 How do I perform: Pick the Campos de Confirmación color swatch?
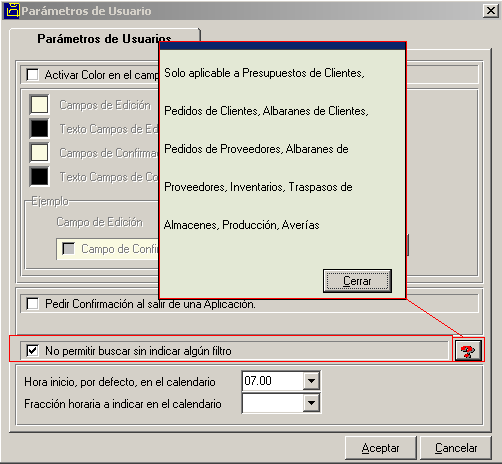[x=39, y=152]
